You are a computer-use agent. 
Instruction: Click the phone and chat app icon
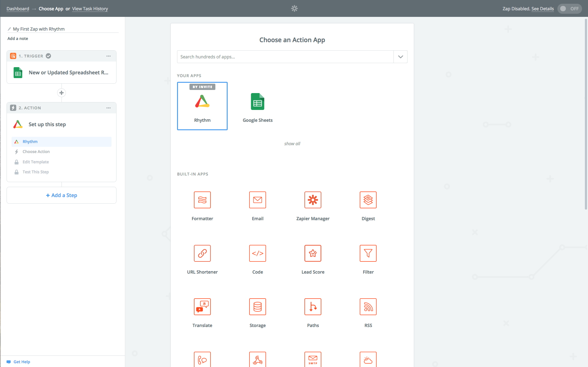coord(202,360)
